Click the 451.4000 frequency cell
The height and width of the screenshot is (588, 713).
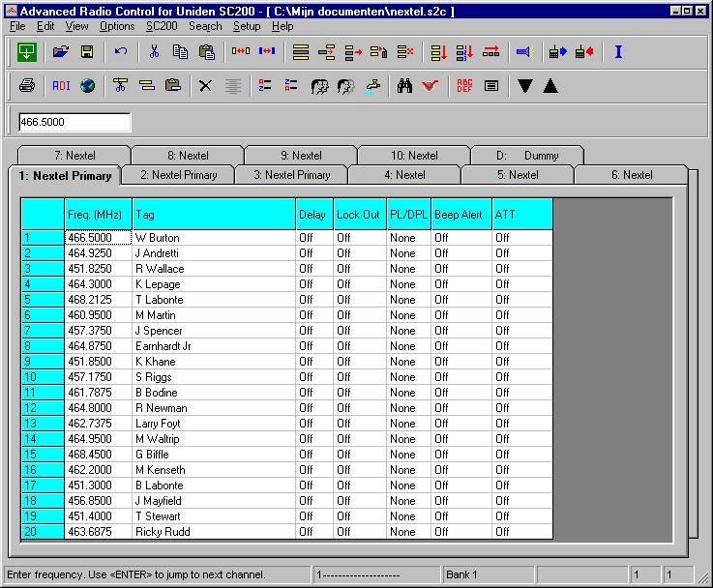99,515
